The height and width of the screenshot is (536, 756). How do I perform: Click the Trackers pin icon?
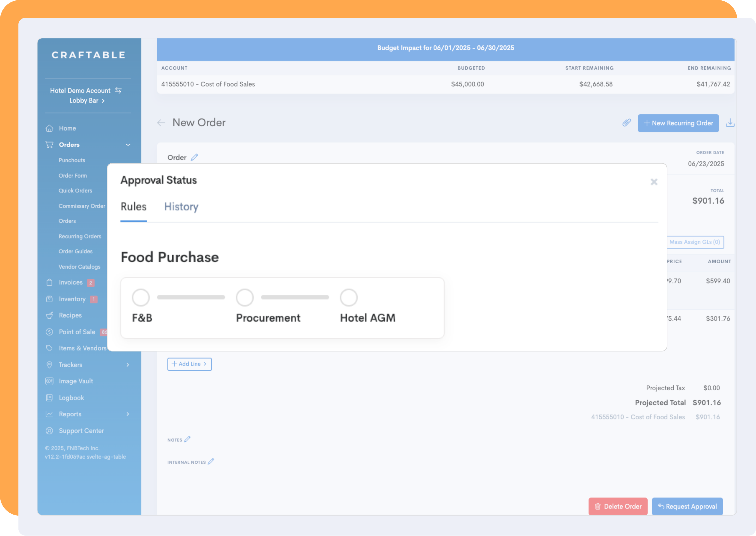coord(49,365)
